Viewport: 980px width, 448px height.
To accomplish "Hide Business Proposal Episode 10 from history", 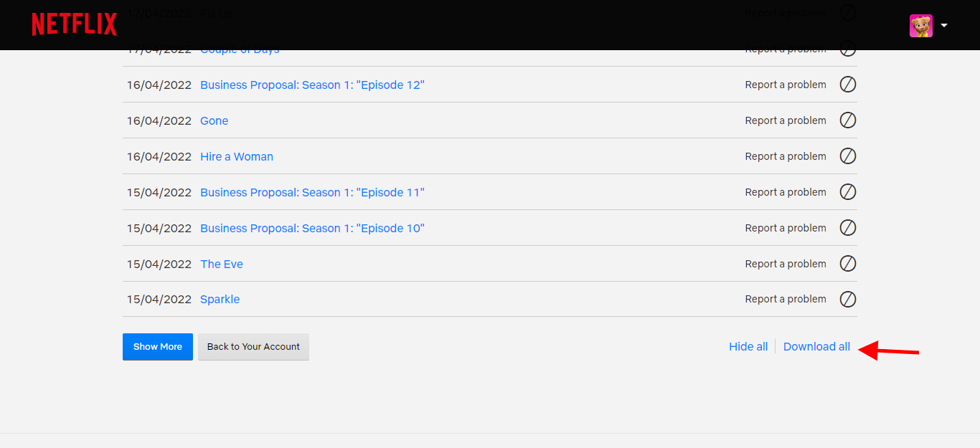I will point(848,228).
